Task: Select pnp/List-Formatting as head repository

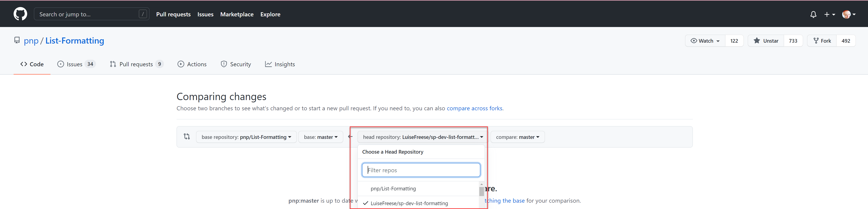Action: (x=418, y=189)
